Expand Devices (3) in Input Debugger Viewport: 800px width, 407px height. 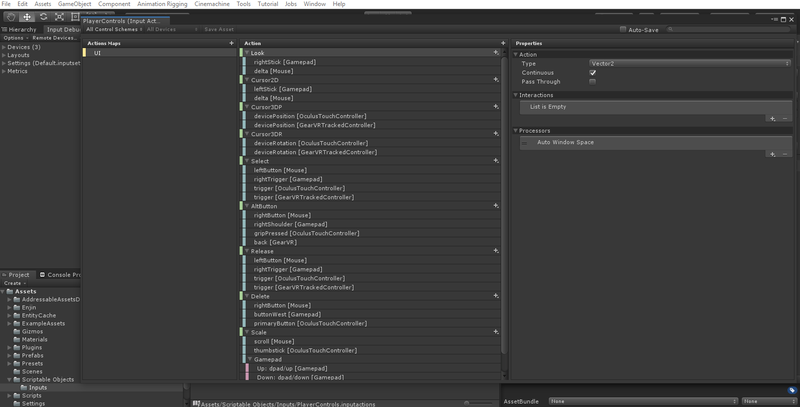(4, 47)
